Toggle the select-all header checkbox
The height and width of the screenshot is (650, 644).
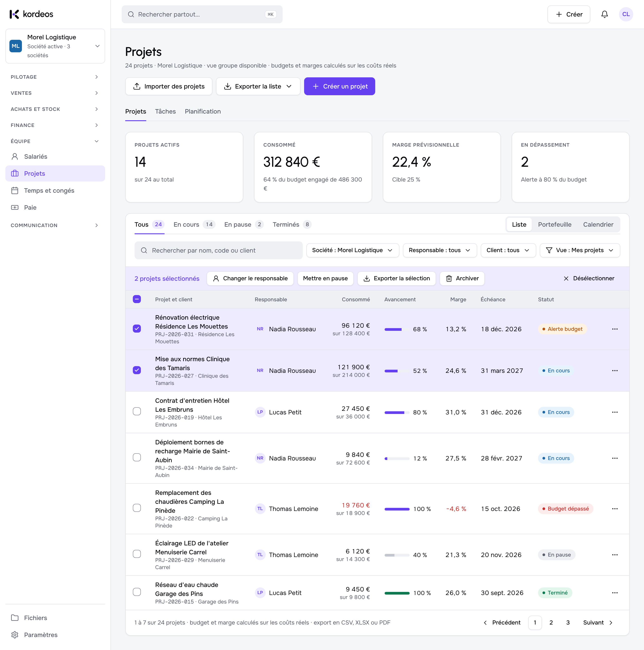tap(137, 299)
